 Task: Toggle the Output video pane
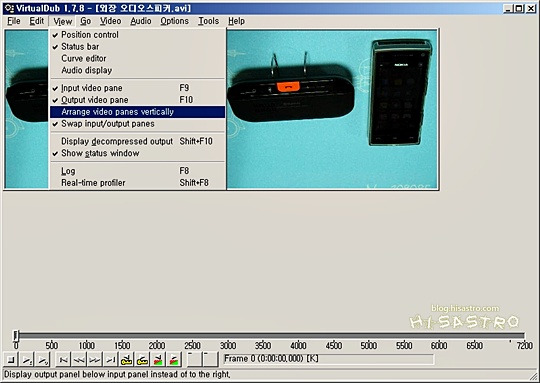(138, 100)
